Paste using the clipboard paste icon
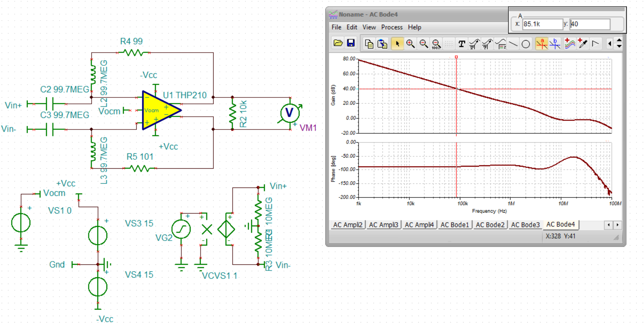The height and width of the screenshot is (323, 644). [x=383, y=44]
